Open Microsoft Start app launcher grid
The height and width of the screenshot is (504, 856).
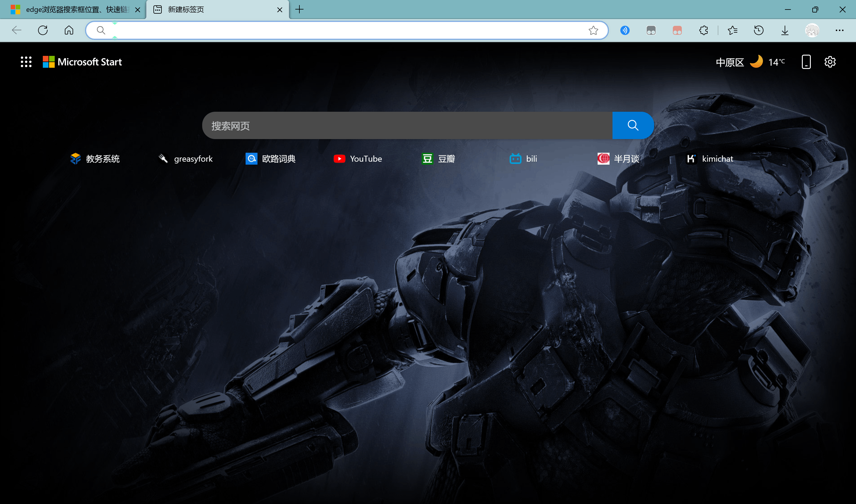[26, 62]
